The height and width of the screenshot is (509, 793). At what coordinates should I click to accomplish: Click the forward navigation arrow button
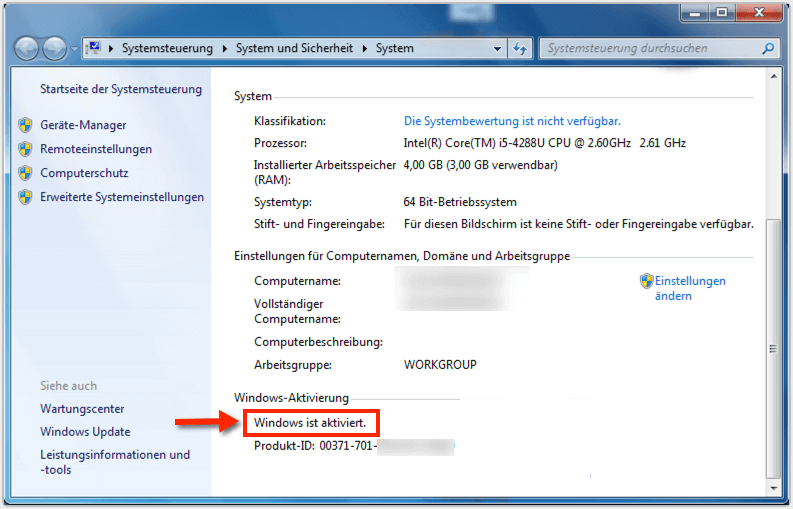pyautogui.click(x=54, y=49)
